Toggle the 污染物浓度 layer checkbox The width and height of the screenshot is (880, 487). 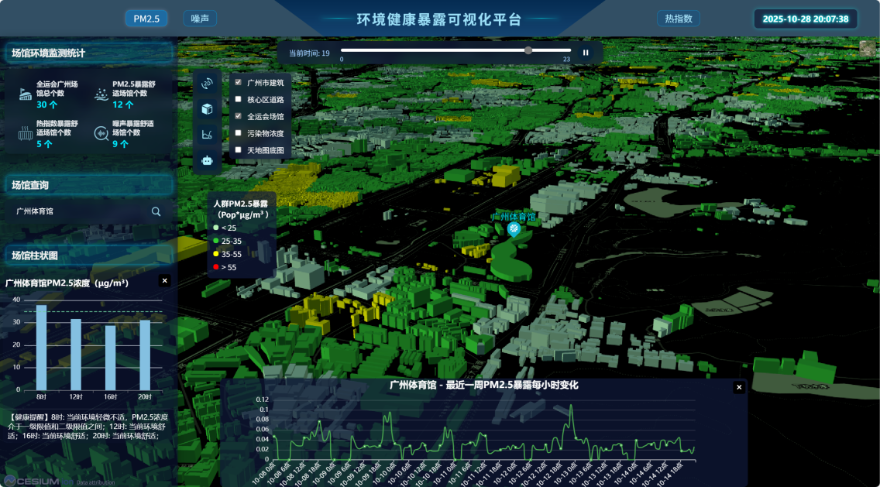[238, 133]
